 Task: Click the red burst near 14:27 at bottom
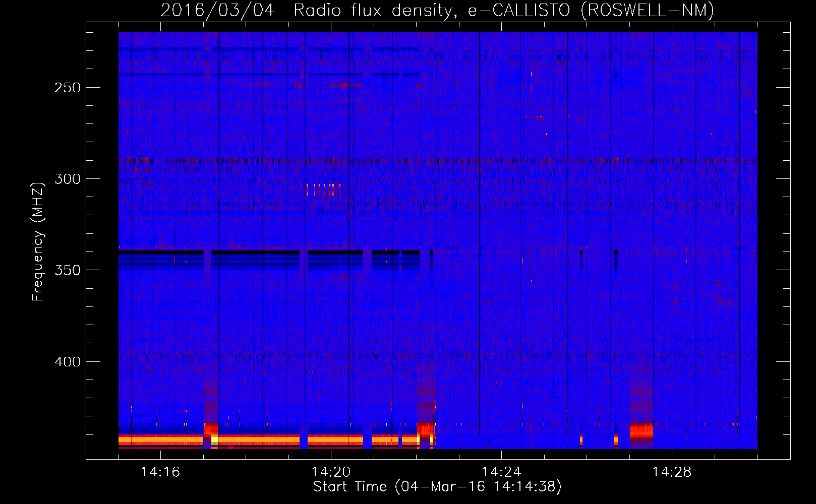[x=642, y=431]
